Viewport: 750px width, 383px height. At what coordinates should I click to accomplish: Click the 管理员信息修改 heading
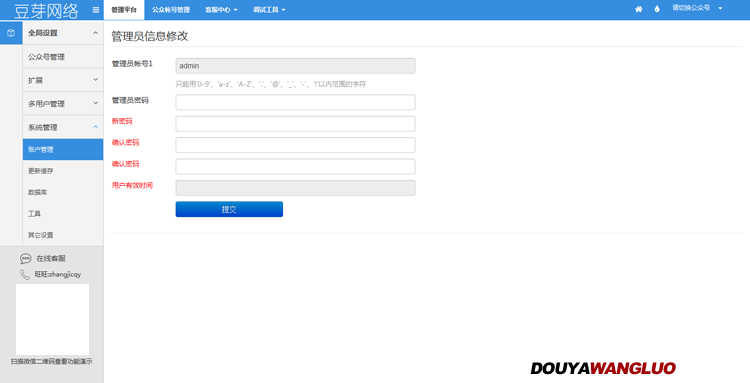tap(150, 36)
